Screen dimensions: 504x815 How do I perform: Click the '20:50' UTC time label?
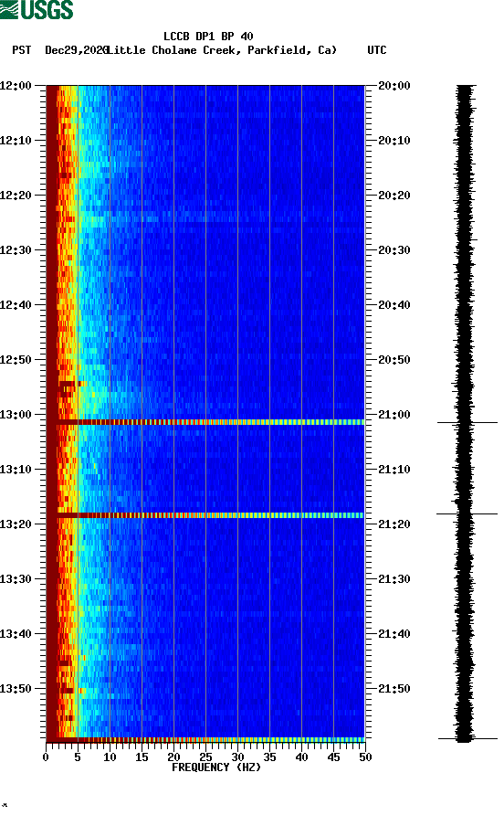pos(394,360)
